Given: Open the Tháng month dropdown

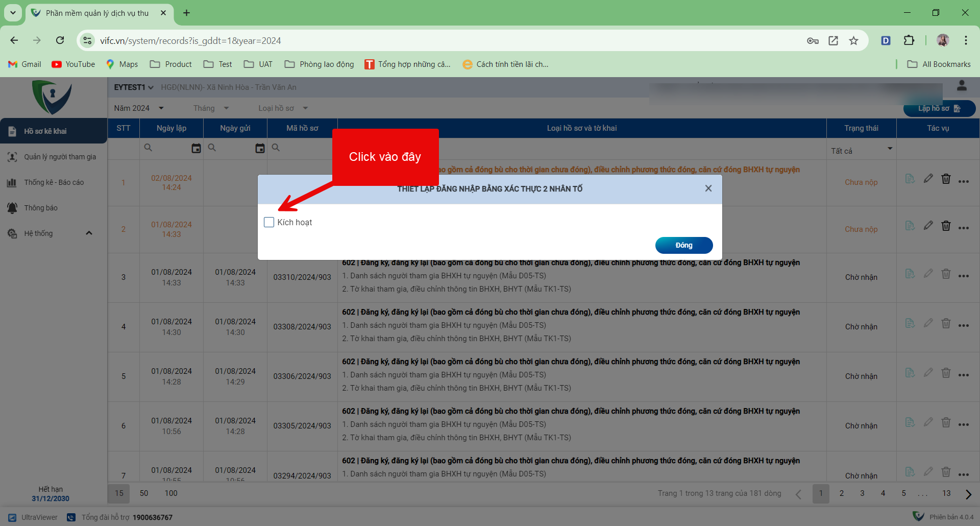Looking at the screenshot, I should pyautogui.click(x=211, y=108).
